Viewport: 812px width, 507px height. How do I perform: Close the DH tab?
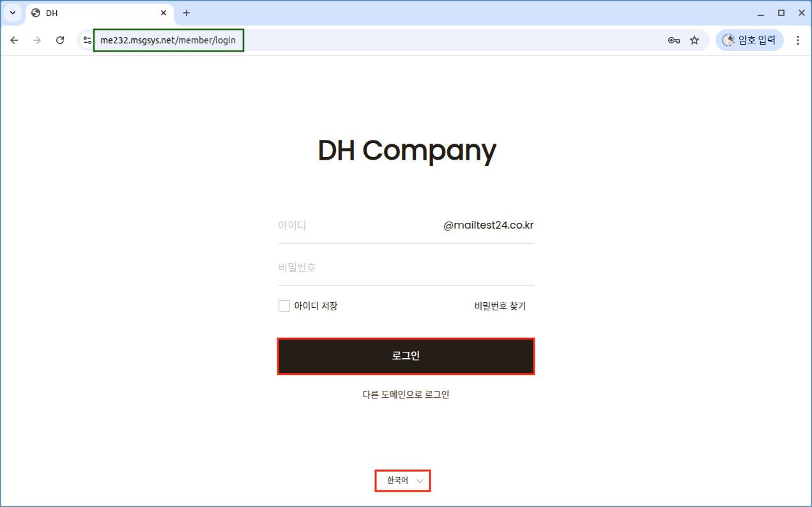point(164,13)
